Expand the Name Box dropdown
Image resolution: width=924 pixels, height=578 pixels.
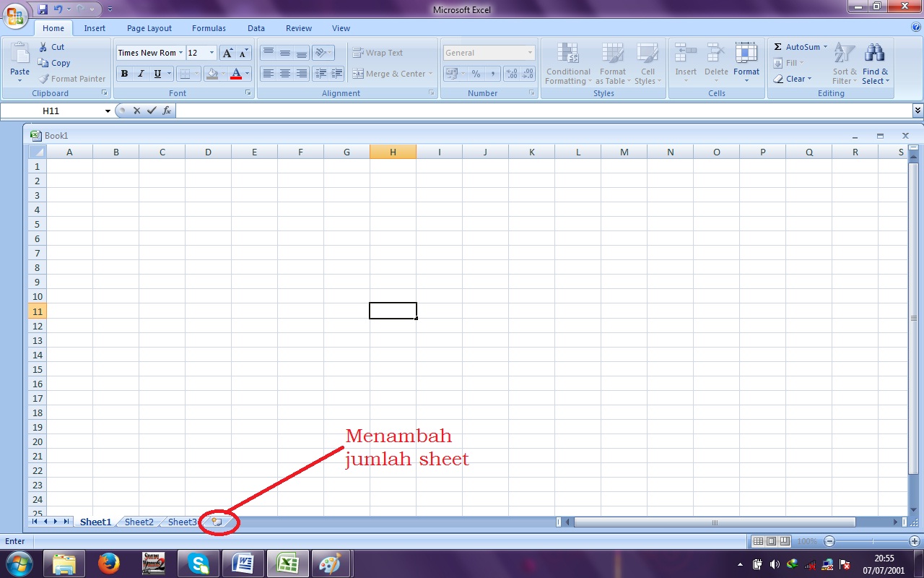[108, 111]
